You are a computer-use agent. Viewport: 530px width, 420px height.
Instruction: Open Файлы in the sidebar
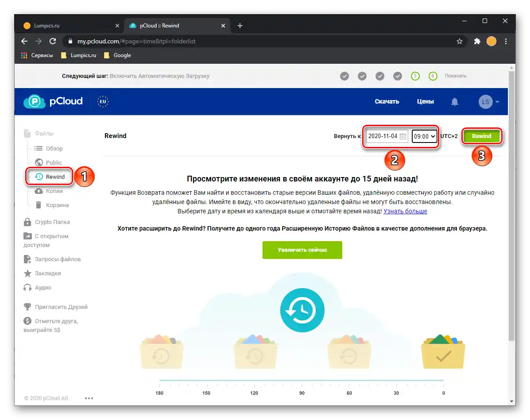(39, 134)
